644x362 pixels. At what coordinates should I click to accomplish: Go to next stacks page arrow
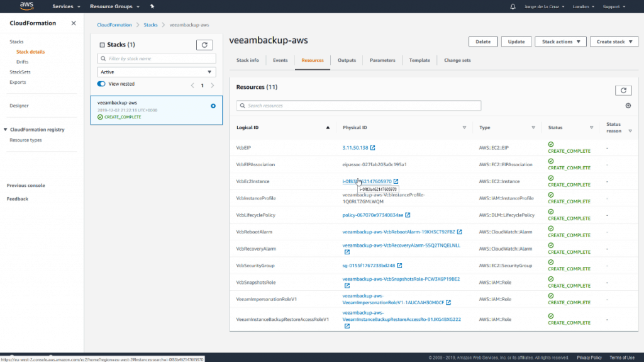tap(213, 86)
